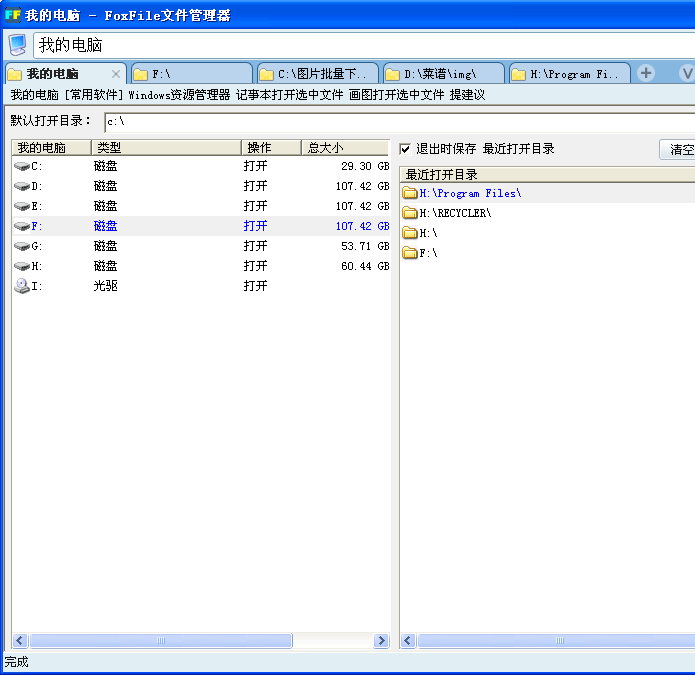Viewport: 695px width, 675px height.
Task: Click 打开 for the E: drive
Action: click(x=255, y=206)
